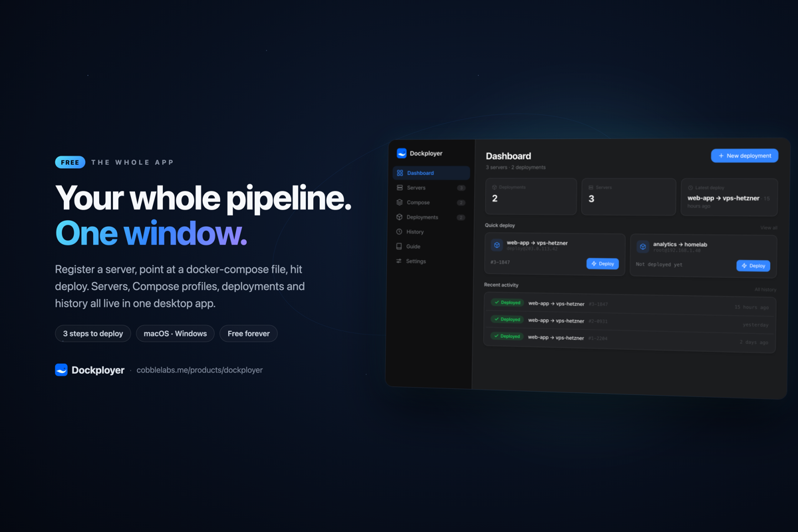This screenshot has width=798, height=532.
Task: Click the Compose layers icon in the sidebar
Action: 400,202
